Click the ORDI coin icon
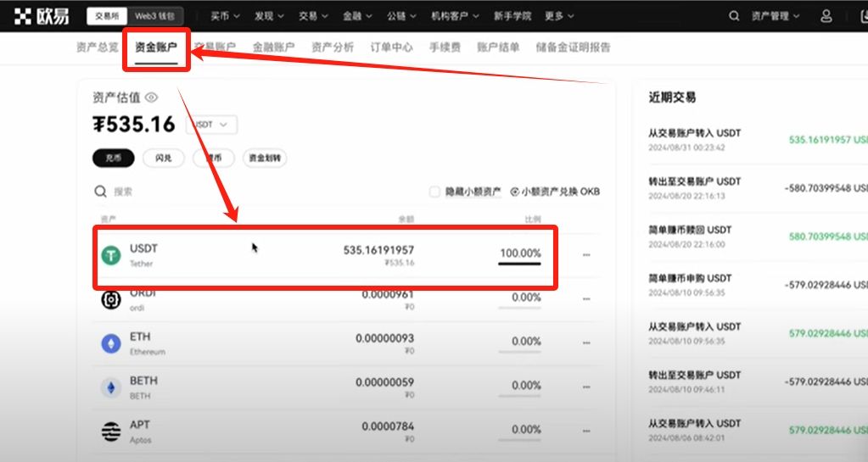 coord(111,299)
